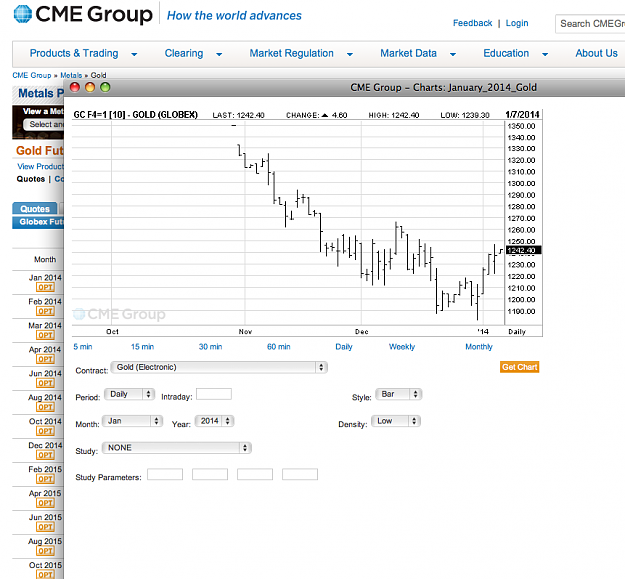The image size is (625, 579).
Task: Close the chart popup with red button
Action: coord(75,87)
